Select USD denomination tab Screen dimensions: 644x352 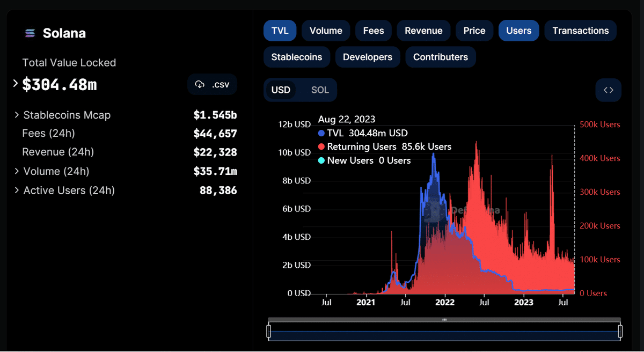[x=281, y=90]
